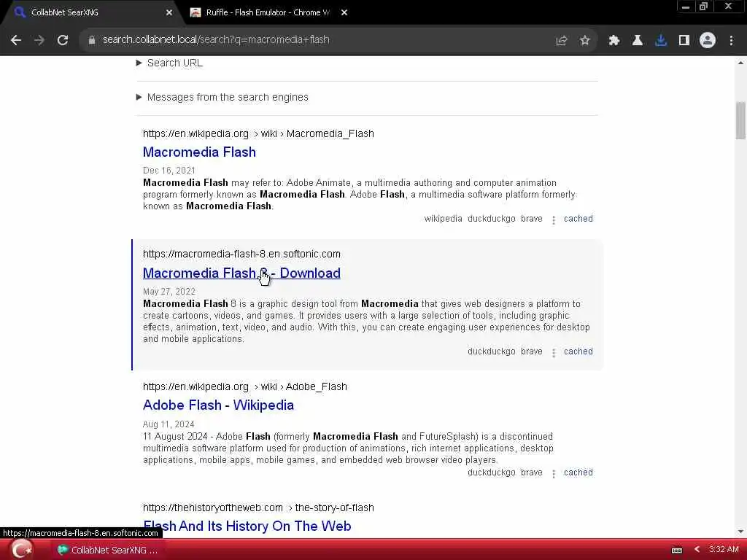Viewport: 747px width, 560px height.
Task: Open options dots for Adobe Flash result
Action: pos(554,474)
